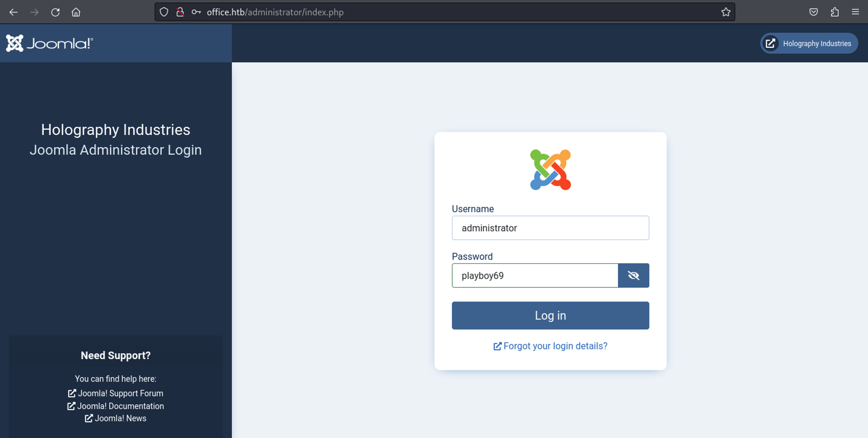Viewport: 868px width, 438px height.
Task: Open the Joomla! Documentation link
Action: coord(116,406)
